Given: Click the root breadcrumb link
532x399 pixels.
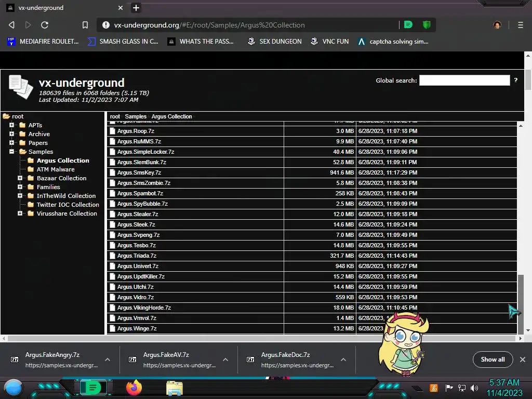Looking at the screenshot, I should [115, 116].
